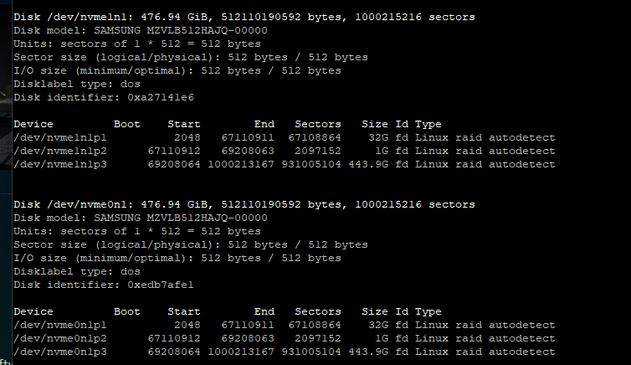Click the first SAMSUNG MZVLB512HAJQ-00000 model text
Viewport: 631px width, 365px height.
[x=181, y=31]
